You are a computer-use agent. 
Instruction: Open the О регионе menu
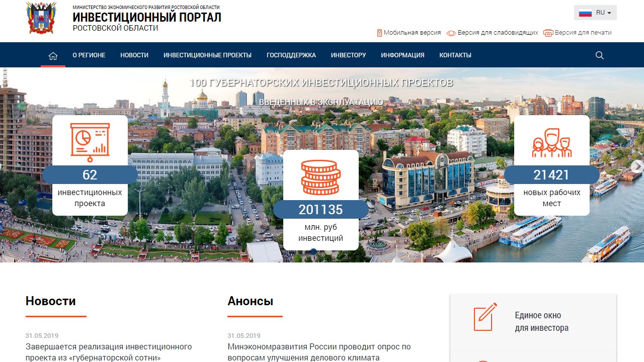[89, 55]
